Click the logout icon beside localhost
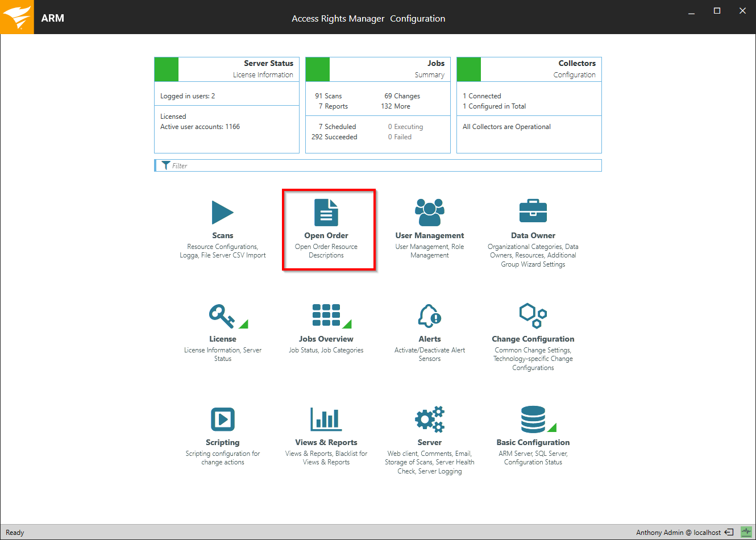The width and height of the screenshot is (756, 540). 729,533
